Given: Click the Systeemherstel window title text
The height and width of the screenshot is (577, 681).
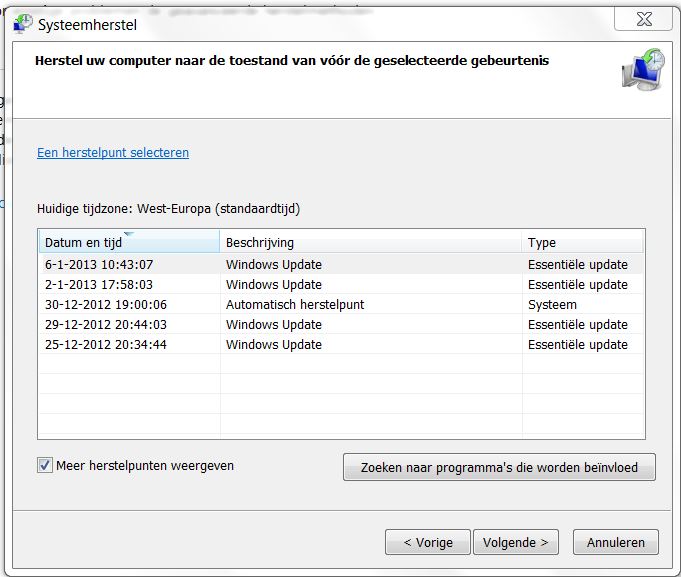Looking at the screenshot, I should click(x=87, y=25).
